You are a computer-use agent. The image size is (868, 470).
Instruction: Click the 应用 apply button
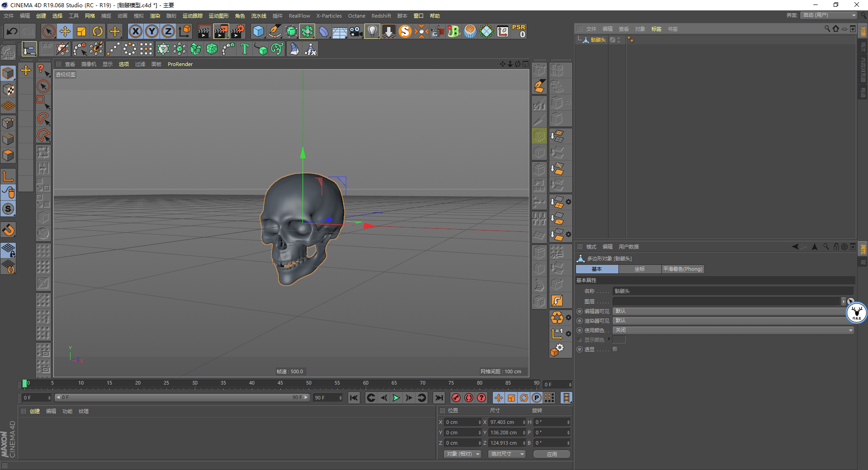point(552,454)
